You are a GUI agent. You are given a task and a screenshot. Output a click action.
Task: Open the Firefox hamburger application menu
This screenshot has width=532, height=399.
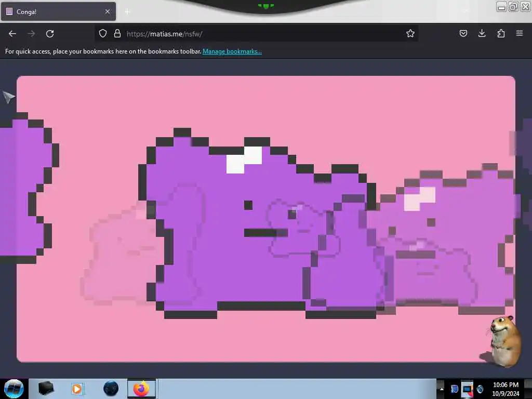(x=520, y=33)
